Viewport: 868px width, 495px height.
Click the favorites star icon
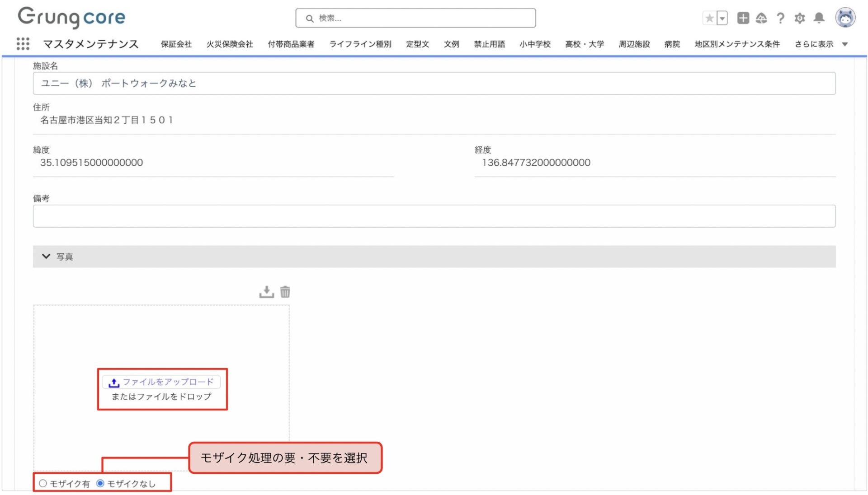click(x=709, y=18)
